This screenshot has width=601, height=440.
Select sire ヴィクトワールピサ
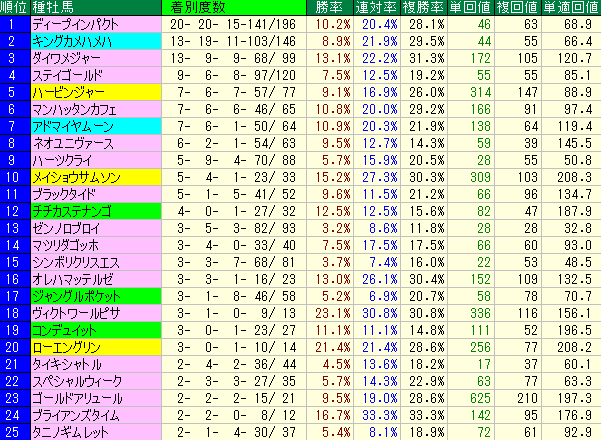[96, 313]
